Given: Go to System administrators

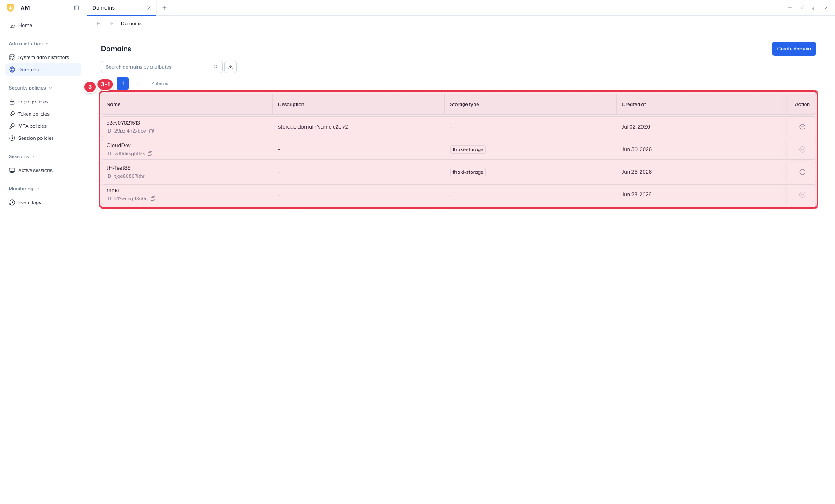Looking at the screenshot, I should click(x=43, y=57).
